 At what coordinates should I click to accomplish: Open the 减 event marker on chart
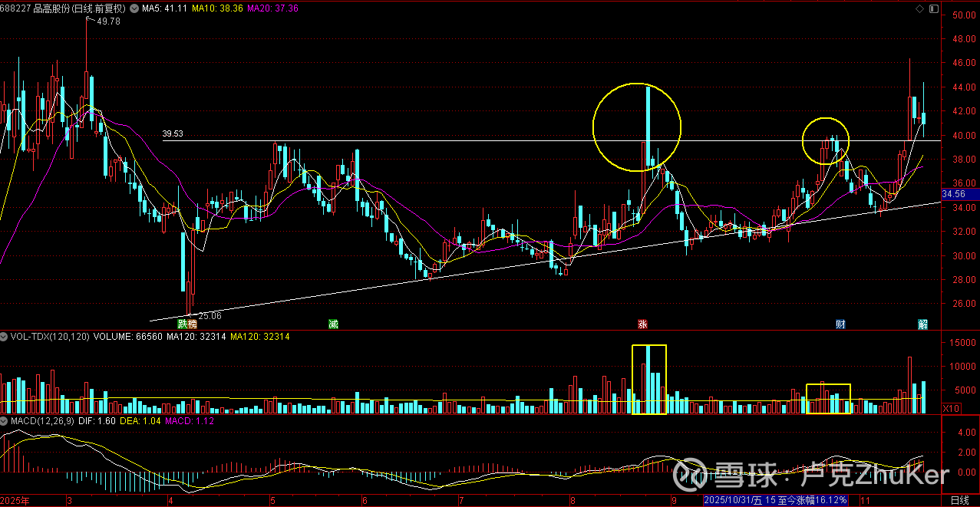pyautogui.click(x=332, y=324)
